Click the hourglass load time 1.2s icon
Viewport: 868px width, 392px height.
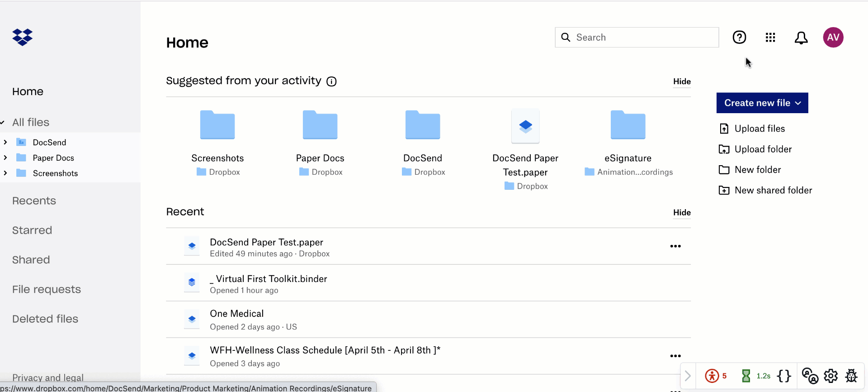click(746, 376)
